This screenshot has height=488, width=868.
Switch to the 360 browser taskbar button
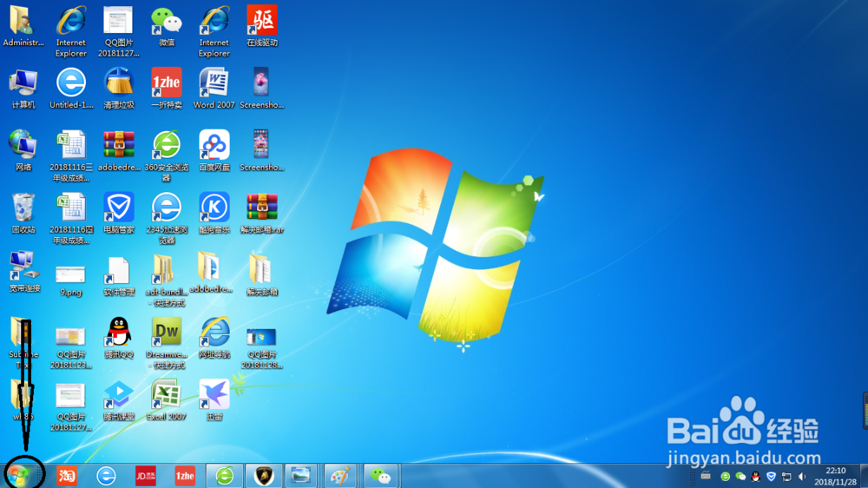click(224, 476)
